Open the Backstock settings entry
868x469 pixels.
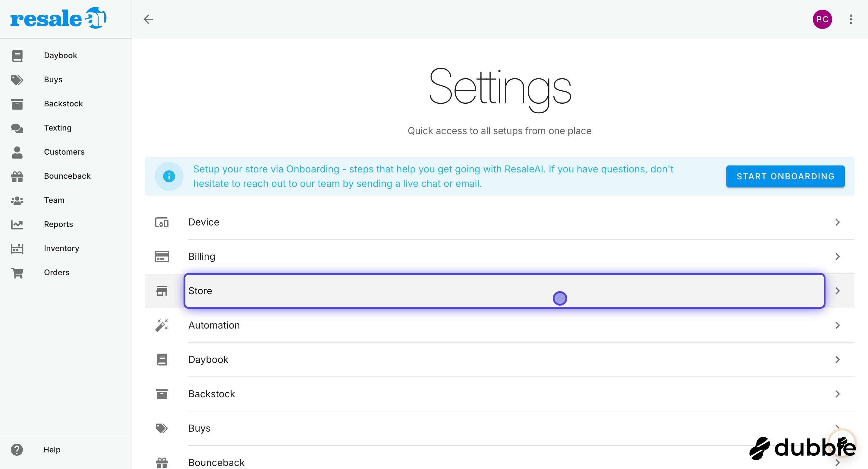tap(500, 394)
